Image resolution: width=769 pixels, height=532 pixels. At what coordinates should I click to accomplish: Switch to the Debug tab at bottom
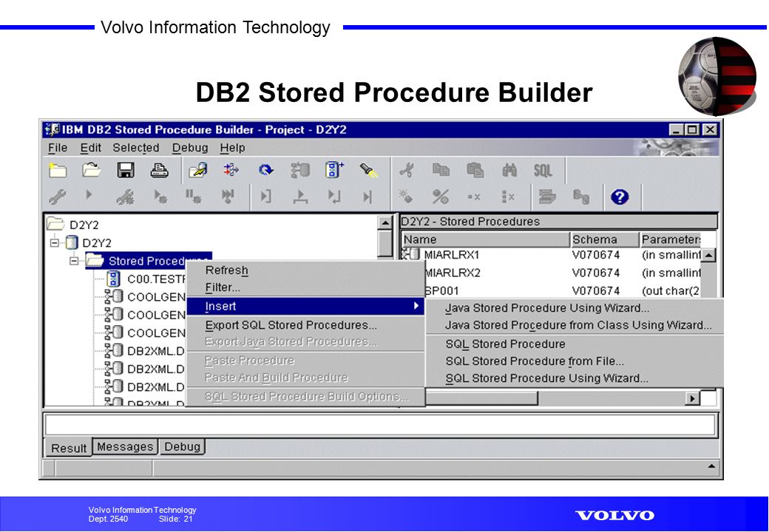tap(182, 447)
